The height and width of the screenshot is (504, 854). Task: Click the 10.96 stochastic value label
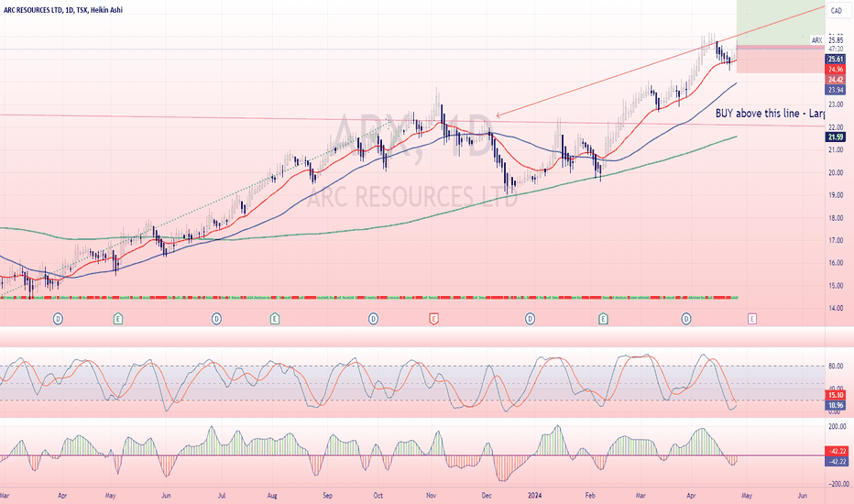(x=836, y=405)
